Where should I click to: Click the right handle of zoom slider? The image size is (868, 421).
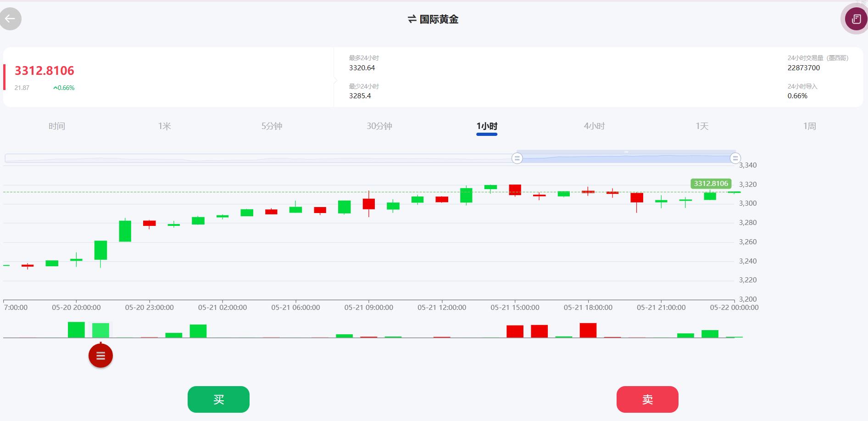tap(735, 158)
